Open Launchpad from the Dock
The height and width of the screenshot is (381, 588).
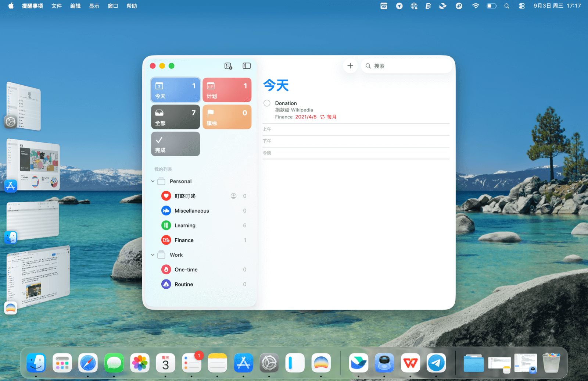pos(62,363)
